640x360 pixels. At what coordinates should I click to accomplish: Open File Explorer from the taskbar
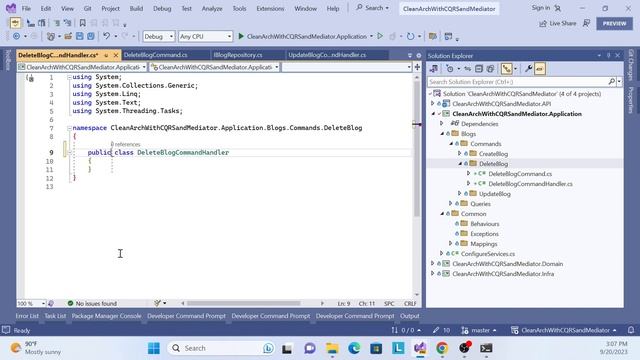click(332, 348)
